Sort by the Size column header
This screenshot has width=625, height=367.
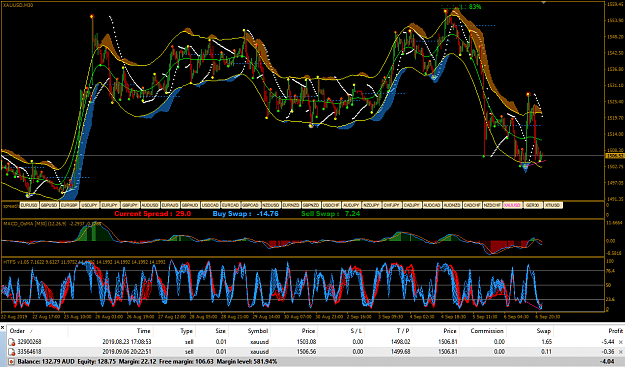click(220, 331)
